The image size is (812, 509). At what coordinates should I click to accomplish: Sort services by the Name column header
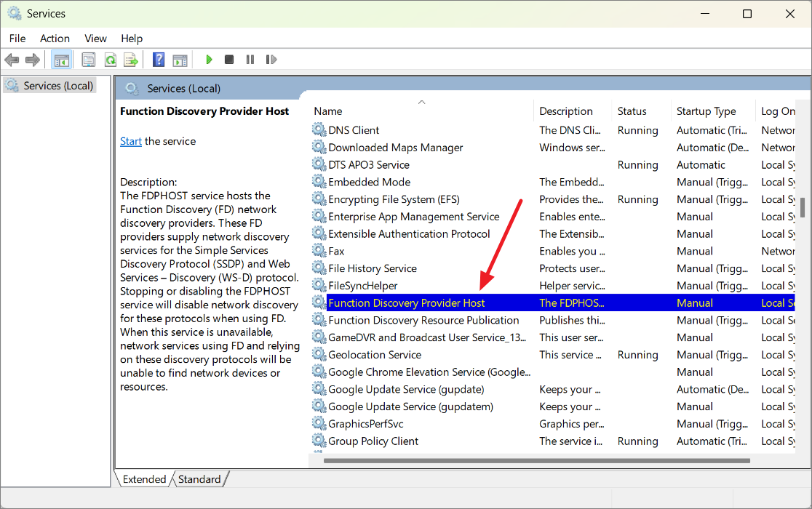point(327,111)
